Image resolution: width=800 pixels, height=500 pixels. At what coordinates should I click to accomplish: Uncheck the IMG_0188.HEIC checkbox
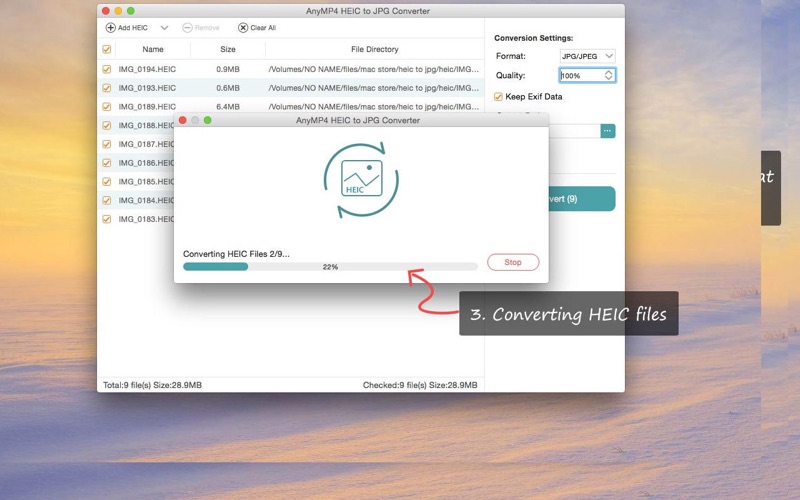pyautogui.click(x=107, y=125)
